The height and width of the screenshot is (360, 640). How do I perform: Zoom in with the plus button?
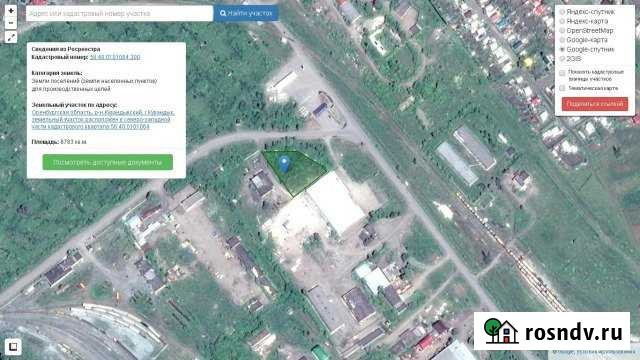[11, 11]
